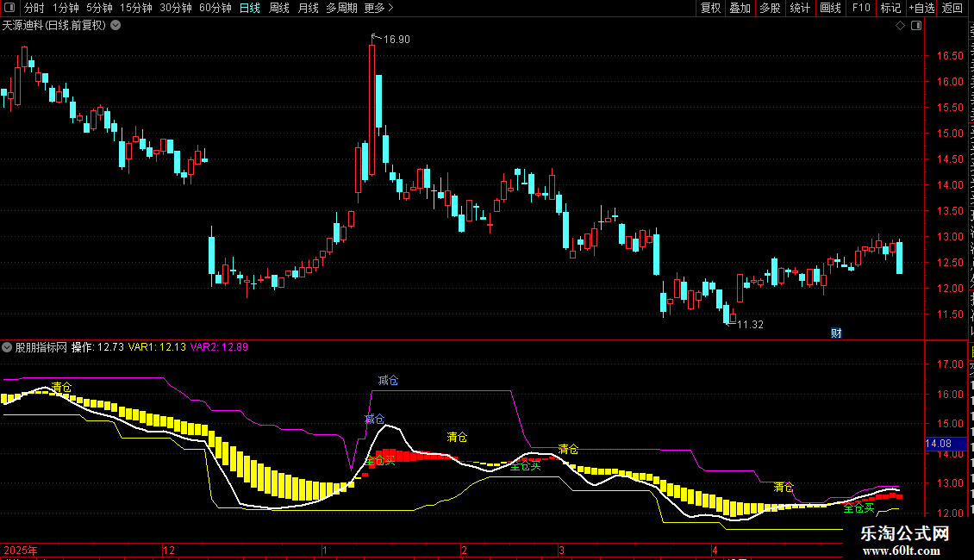The height and width of the screenshot is (560, 974).
Task: Click the 操作: 12.73 indicator value
Action: click(97, 347)
